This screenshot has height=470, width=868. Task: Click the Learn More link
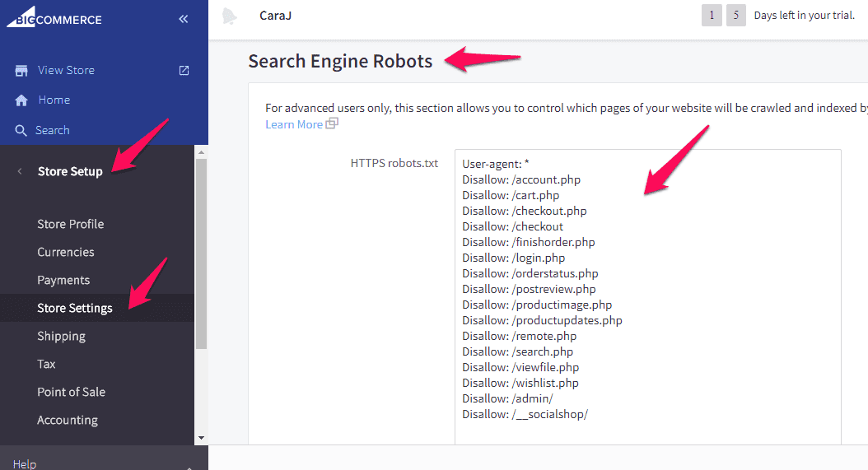coord(294,124)
